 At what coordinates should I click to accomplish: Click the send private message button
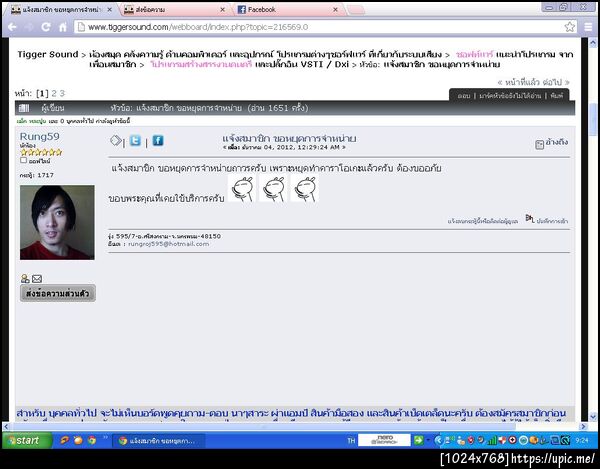pos(58,293)
